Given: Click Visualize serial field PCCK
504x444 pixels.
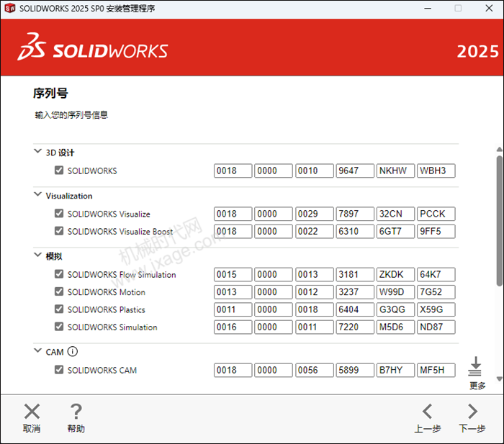Looking at the screenshot, I should coord(436,214).
